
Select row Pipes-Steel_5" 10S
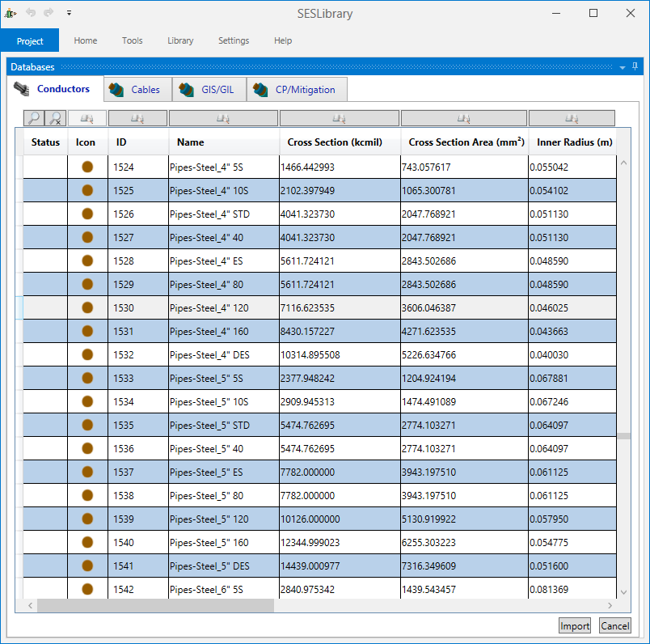coord(319,401)
